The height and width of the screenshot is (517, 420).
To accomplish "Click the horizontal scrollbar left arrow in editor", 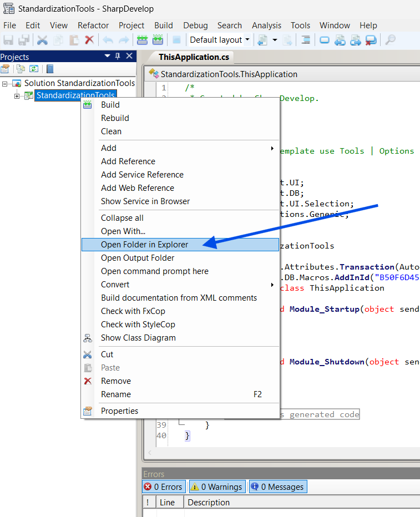I will click(x=150, y=453).
